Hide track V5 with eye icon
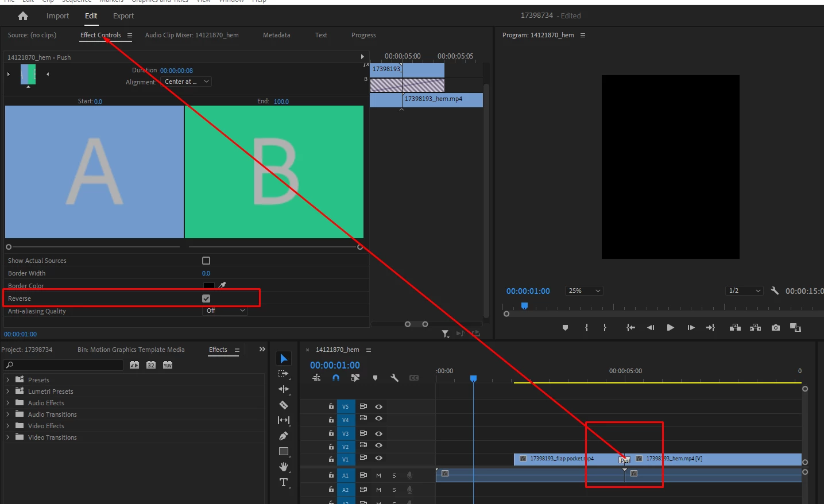Image resolution: width=824 pixels, height=504 pixels. 378,406
